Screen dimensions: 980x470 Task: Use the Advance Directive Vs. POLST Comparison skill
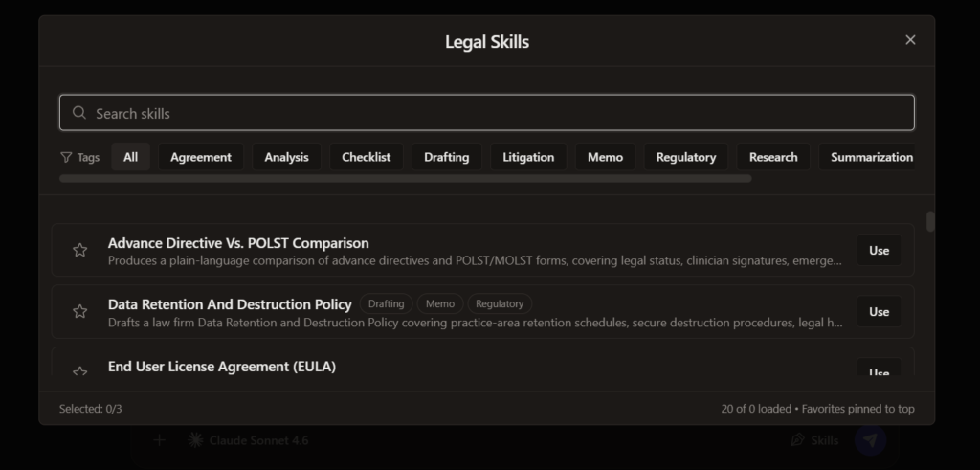click(x=879, y=251)
